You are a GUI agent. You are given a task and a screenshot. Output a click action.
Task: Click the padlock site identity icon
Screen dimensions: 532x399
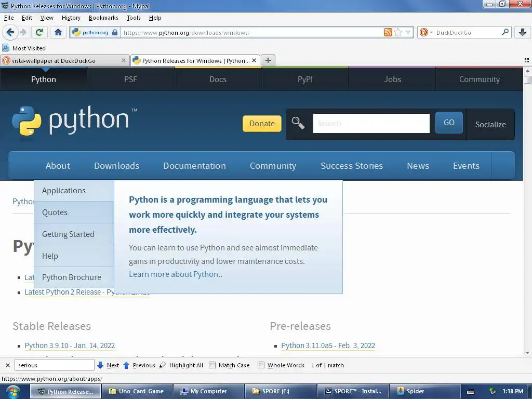click(x=115, y=33)
